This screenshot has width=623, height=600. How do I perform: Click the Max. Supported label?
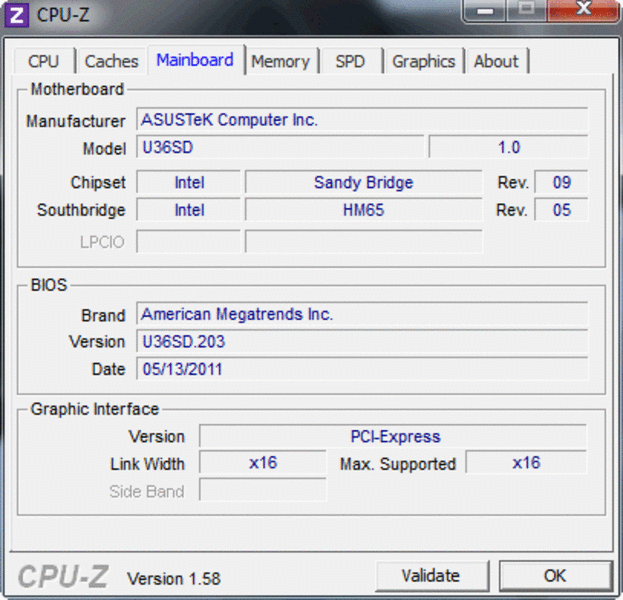(x=398, y=464)
